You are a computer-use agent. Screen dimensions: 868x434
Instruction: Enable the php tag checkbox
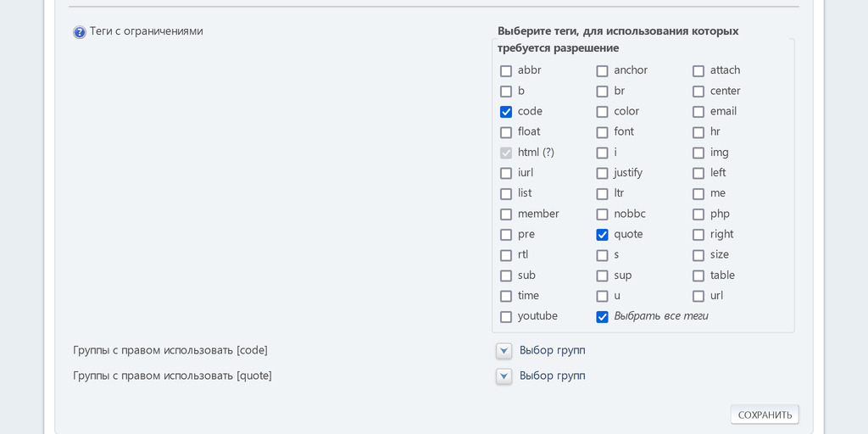698,214
